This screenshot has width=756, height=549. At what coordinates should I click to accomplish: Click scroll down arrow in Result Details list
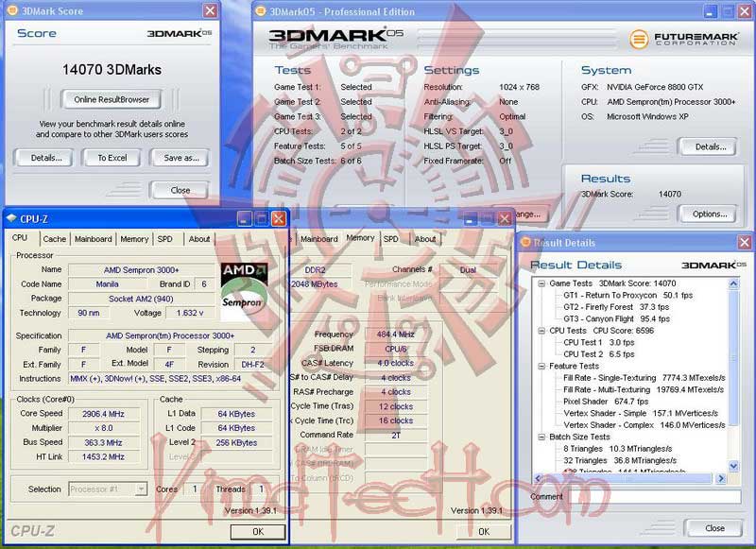(733, 466)
